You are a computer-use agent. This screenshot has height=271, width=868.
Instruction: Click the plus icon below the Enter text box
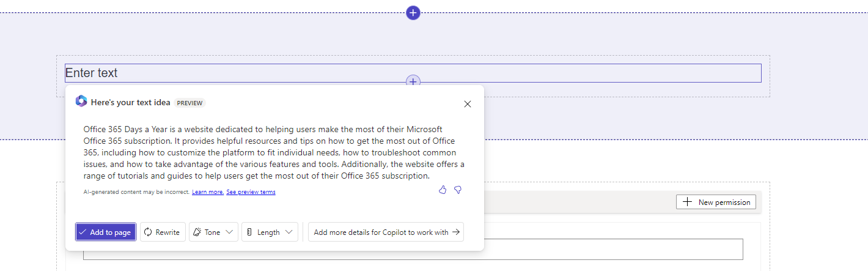(x=413, y=81)
